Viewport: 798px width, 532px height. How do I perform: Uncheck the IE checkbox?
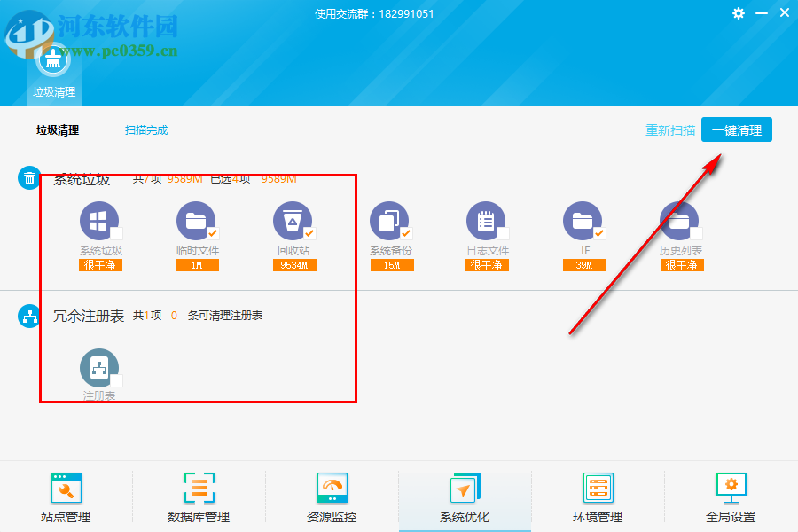(x=600, y=234)
